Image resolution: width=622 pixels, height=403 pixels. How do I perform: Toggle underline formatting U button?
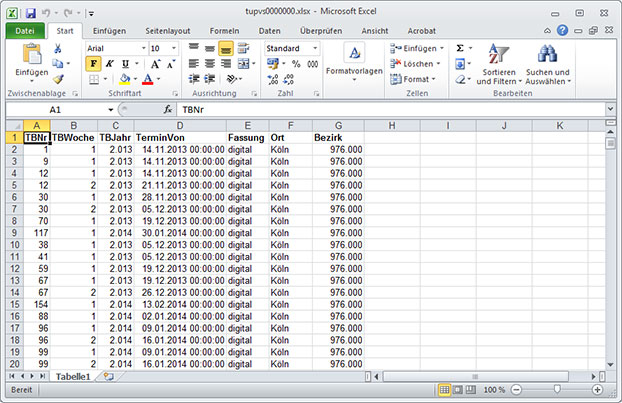click(x=123, y=64)
